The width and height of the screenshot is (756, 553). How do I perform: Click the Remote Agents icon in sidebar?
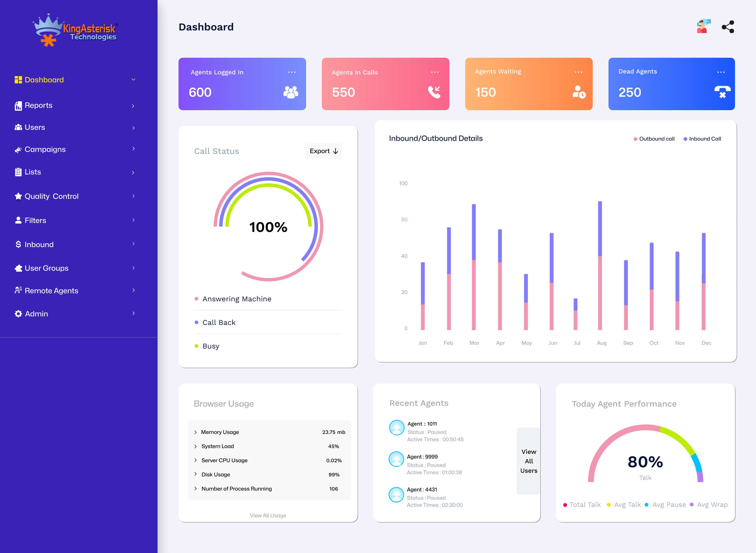(x=18, y=290)
